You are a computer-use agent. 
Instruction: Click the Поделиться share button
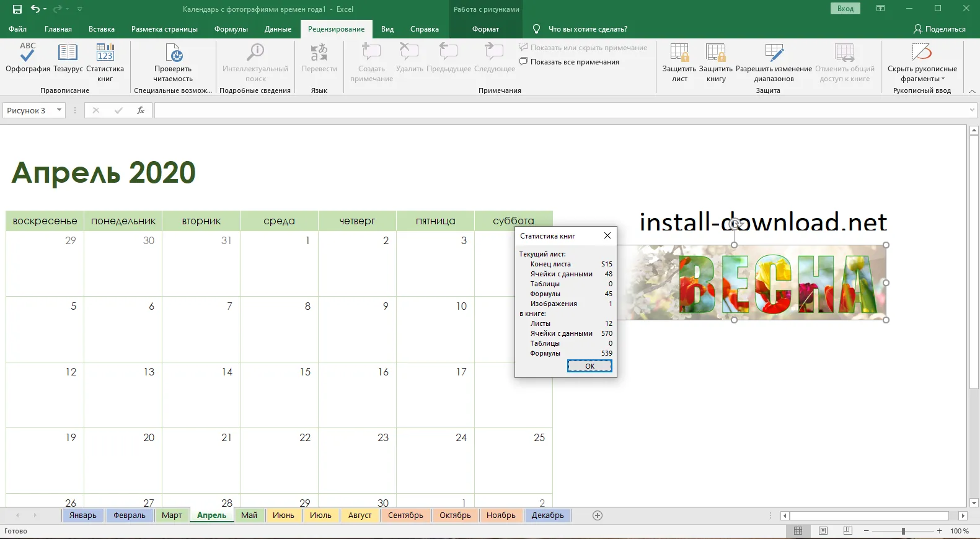(x=939, y=29)
